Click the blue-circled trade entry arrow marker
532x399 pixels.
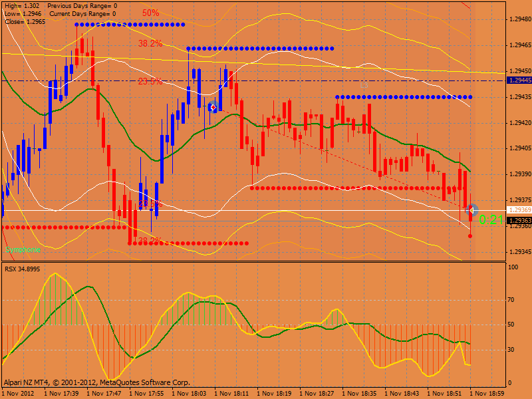[x=213, y=108]
